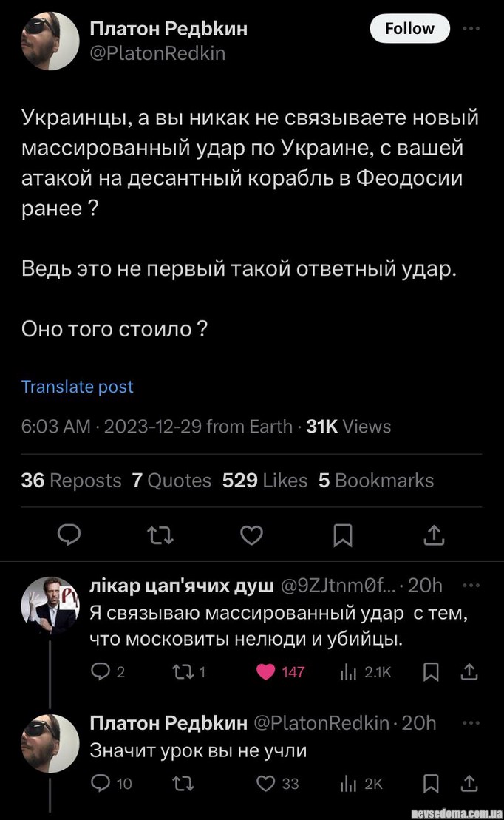Click the reply icon under the main post
Image resolution: width=504 pixels, height=820 pixels.
pos(69,534)
